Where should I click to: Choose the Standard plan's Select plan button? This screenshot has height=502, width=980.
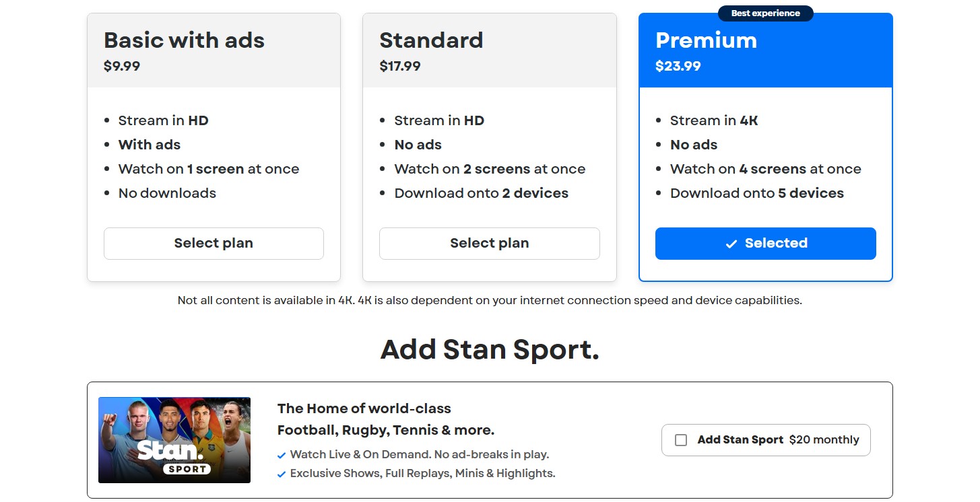(x=490, y=244)
